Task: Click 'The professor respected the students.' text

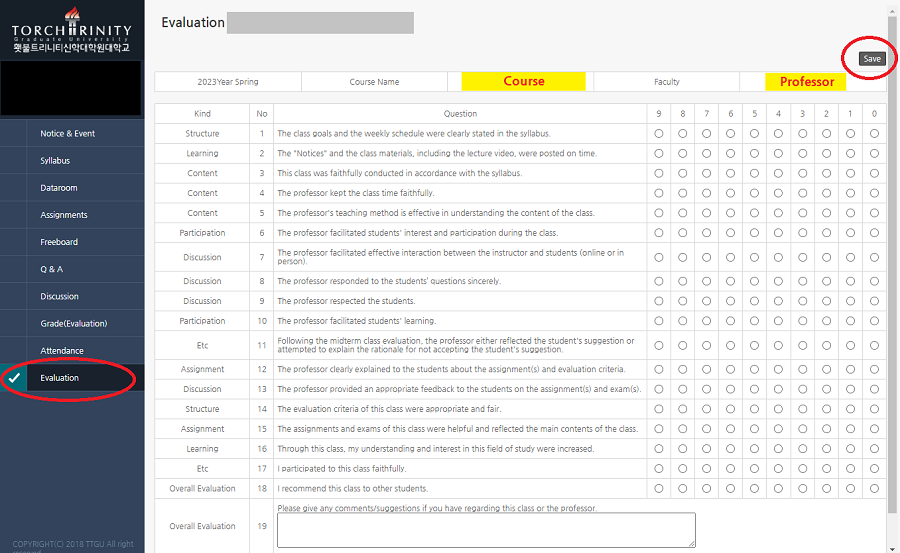Action: (x=346, y=301)
